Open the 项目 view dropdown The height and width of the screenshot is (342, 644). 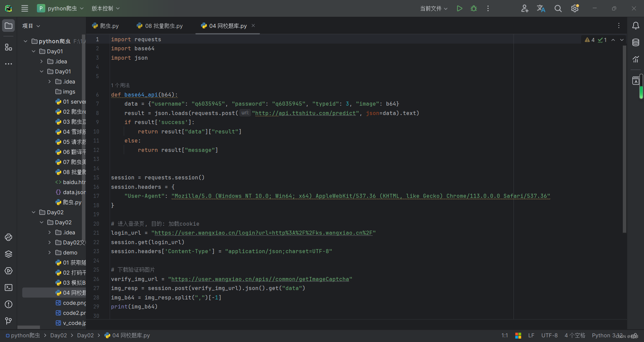(31, 26)
